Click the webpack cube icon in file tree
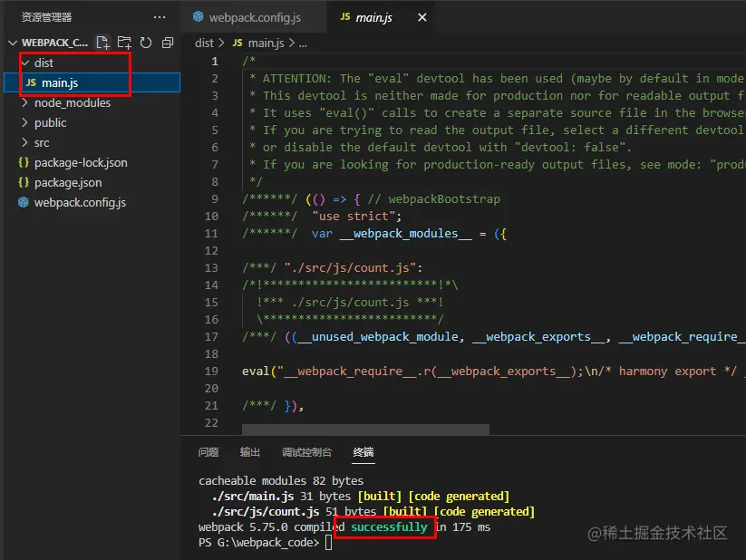The height and width of the screenshot is (560, 746). click(24, 202)
